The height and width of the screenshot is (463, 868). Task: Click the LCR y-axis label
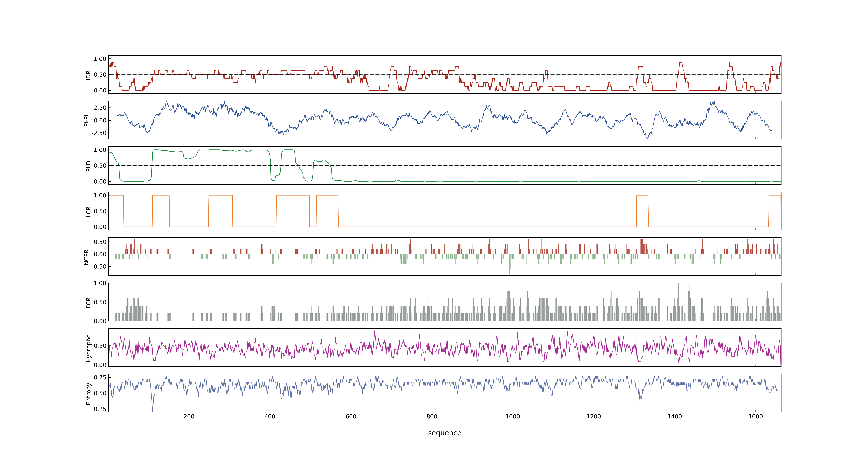pos(88,211)
